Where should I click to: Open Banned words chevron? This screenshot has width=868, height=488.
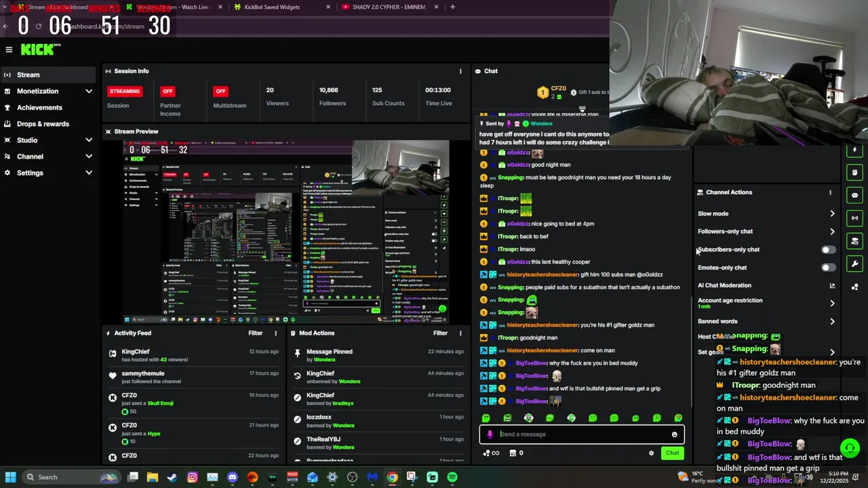point(832,321)
